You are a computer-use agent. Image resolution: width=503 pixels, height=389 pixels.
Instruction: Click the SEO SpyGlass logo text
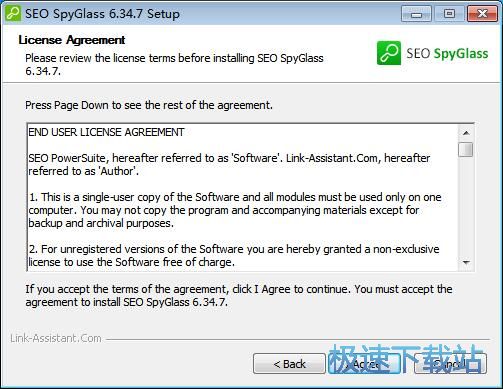(x=447, y=53)
